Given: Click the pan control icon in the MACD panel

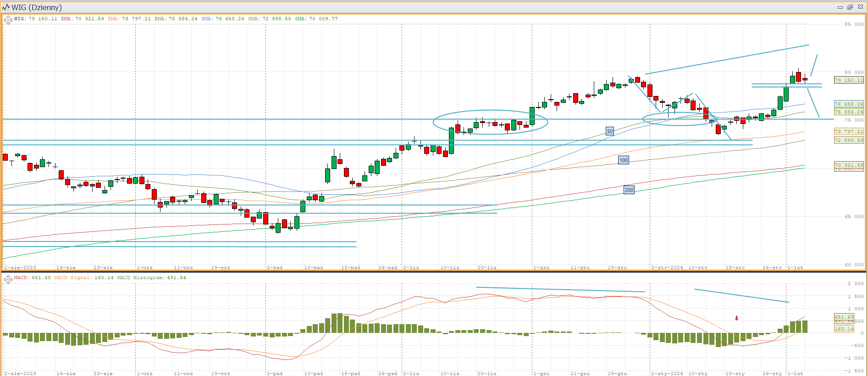Looking at the screenshot, I should coord(8,279).
